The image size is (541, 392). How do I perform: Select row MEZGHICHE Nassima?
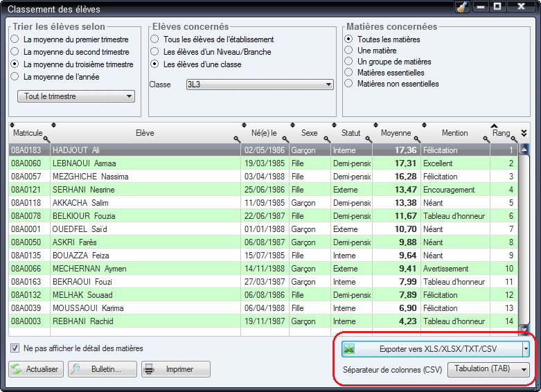263,177
